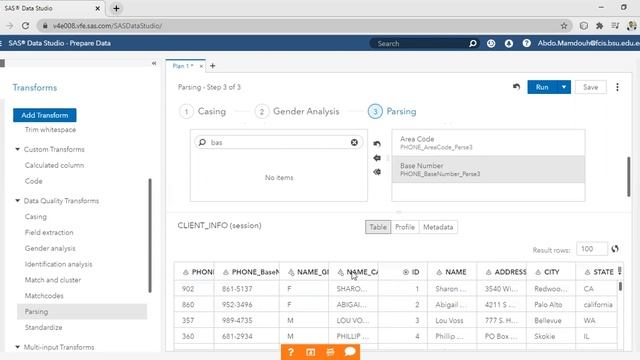The image size is (640, 360).
Task: Open the help question mark icon
Action: click(527, 43)
